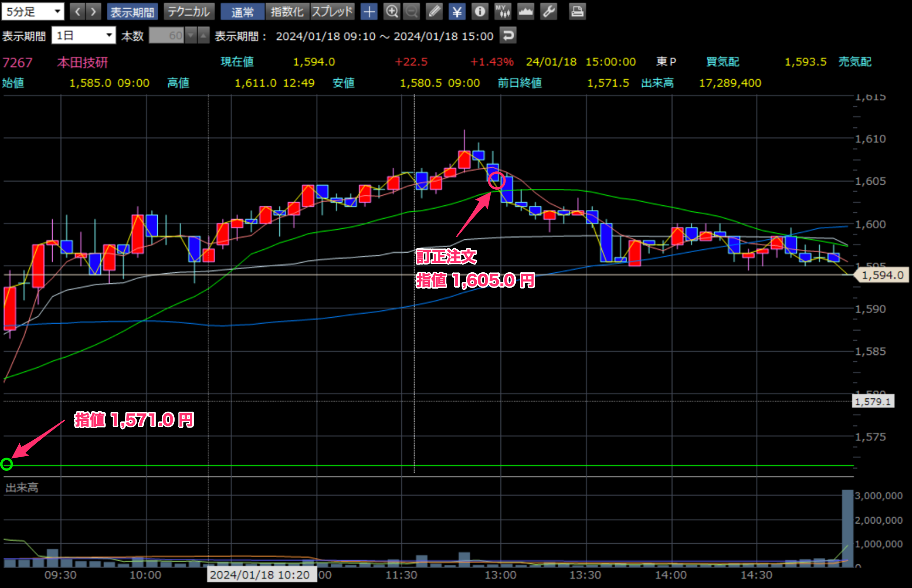This screenshot has width=912, height=588.
Task: Click the 本数 decrease down arrow
Action: 191,36
